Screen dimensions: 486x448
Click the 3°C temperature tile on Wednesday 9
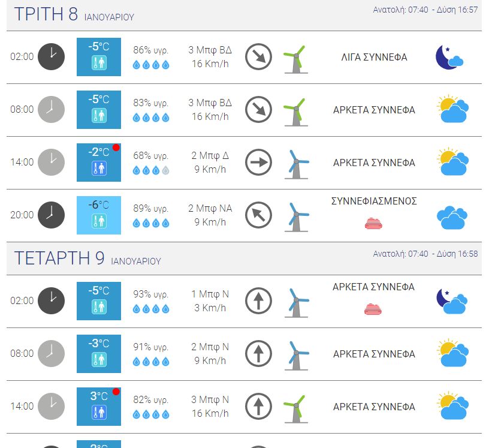tap(99, 407)
